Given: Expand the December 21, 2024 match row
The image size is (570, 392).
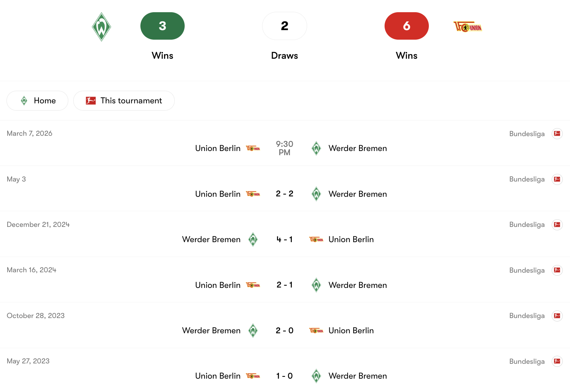Looking at the screenshot, I should [x=285, y=239].
